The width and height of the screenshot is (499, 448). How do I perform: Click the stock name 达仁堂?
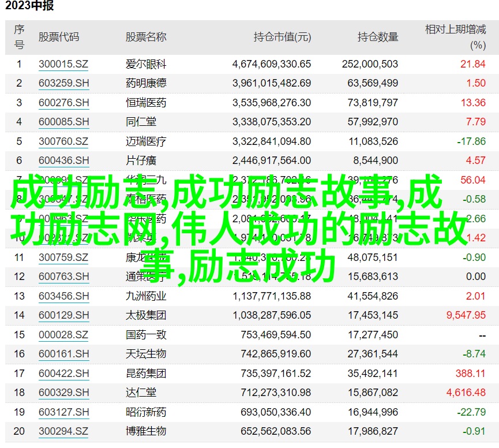[141, 393]
